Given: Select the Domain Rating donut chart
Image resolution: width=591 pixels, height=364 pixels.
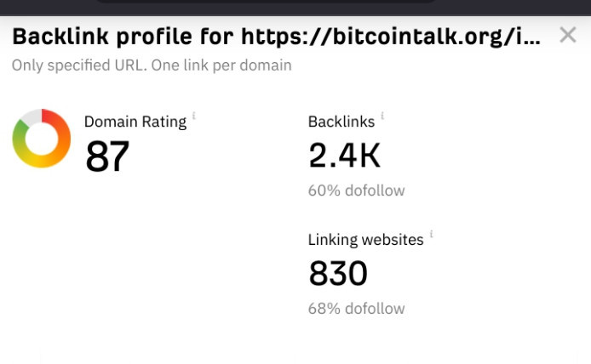Looking at the screenshot, I should pos(42,138).
